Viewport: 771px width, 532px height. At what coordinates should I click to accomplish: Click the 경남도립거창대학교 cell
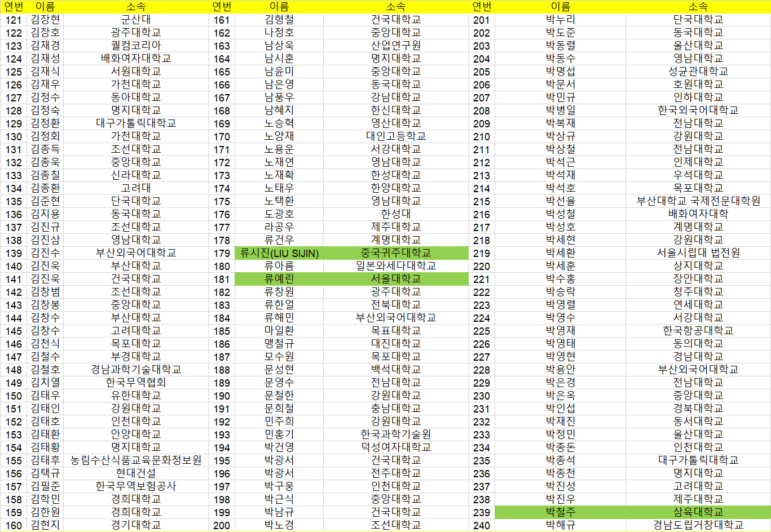(698, 525)
